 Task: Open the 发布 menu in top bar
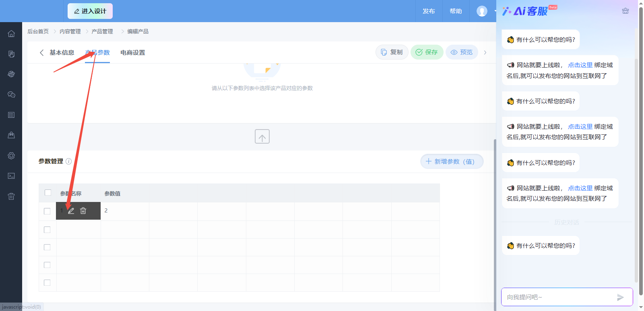coord(429,11)
